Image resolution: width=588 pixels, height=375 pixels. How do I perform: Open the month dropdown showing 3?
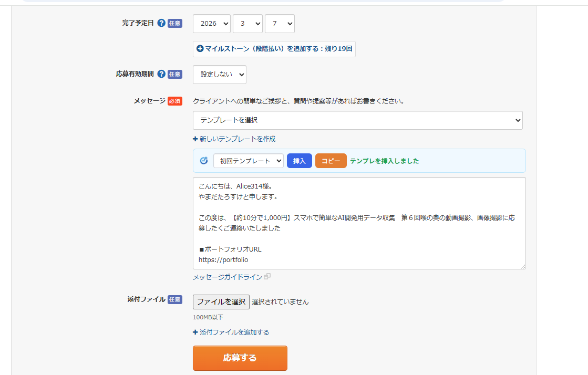click(247, 23)
